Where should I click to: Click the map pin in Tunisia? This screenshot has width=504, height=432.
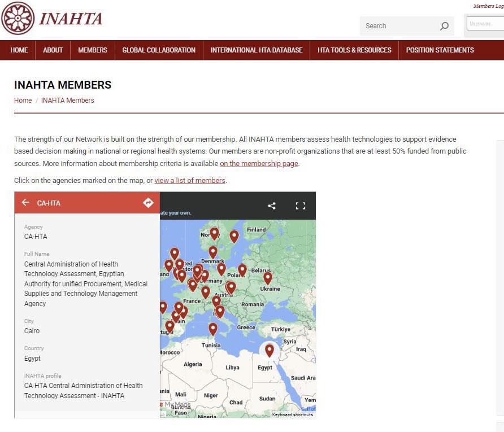coord(213,329)
